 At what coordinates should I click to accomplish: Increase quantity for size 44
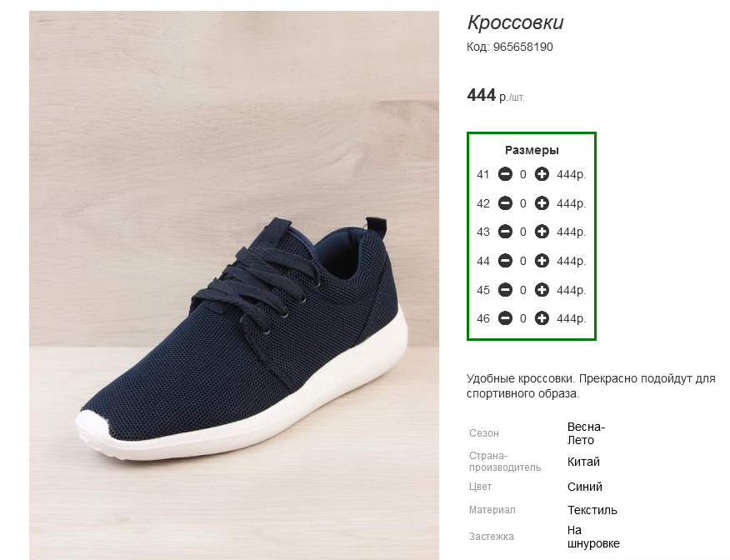pos(542,261)
